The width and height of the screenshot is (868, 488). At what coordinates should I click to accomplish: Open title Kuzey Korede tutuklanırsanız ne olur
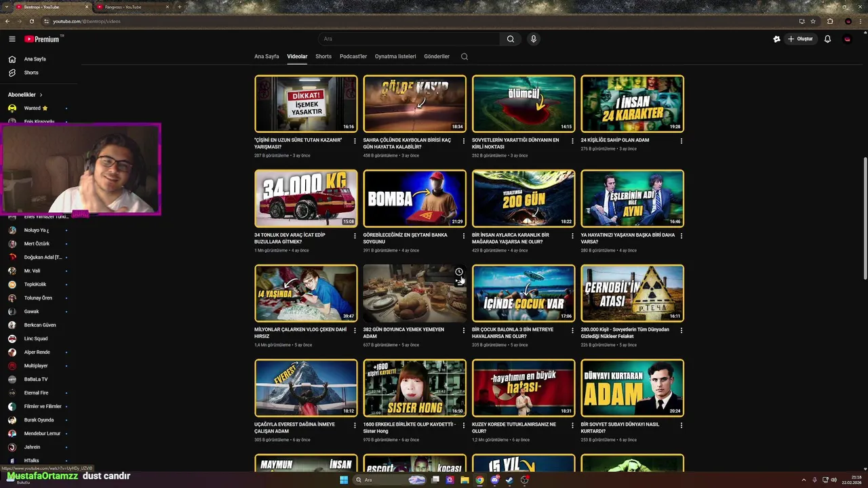click(x=514, y=428)
